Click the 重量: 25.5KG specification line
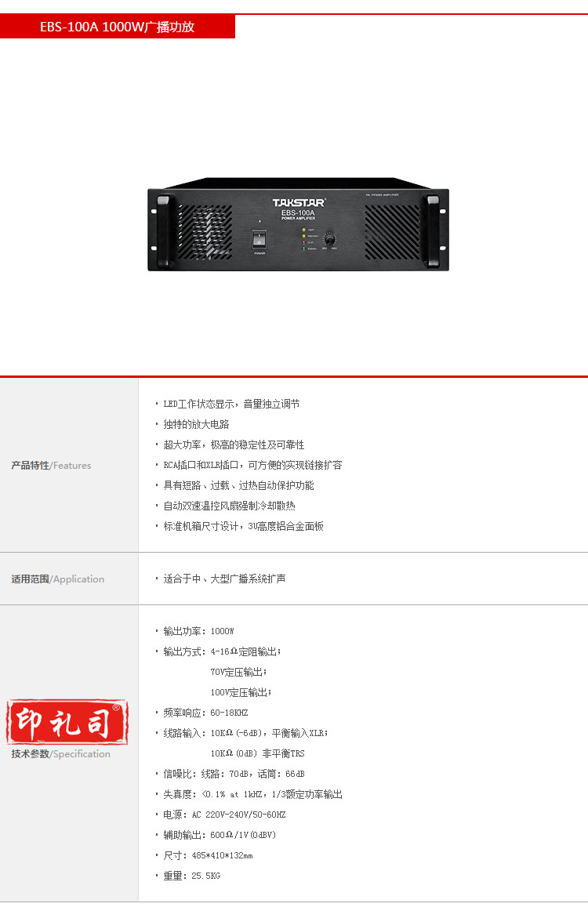 (x=191, y=876)
